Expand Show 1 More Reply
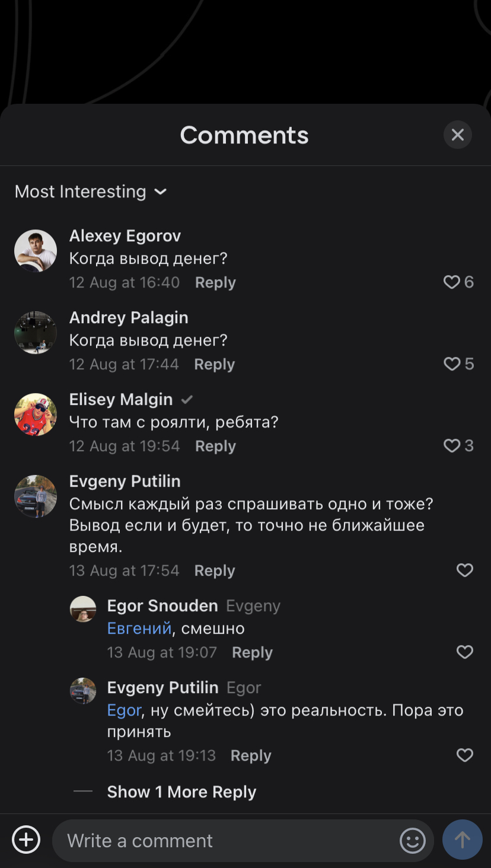491x868 pixels. pos(181,792)
